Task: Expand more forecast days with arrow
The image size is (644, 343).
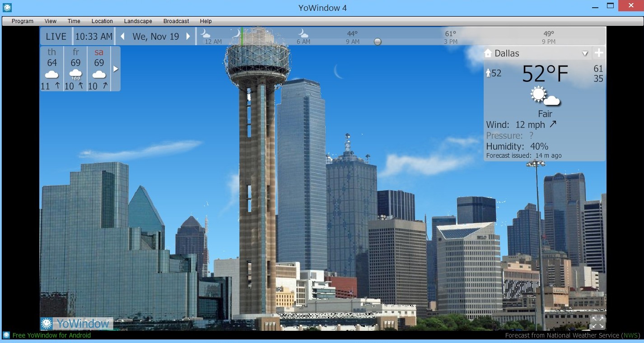Action: [116, 69]
